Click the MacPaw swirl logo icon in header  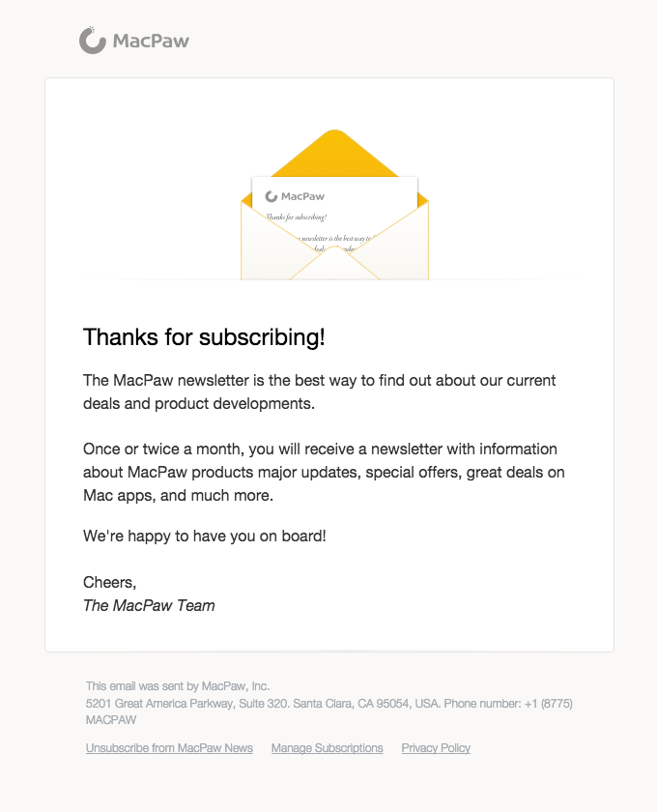93,40
